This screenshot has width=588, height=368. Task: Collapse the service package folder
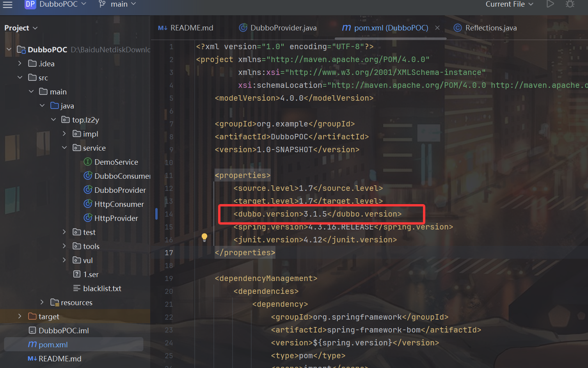pos(64,148)
